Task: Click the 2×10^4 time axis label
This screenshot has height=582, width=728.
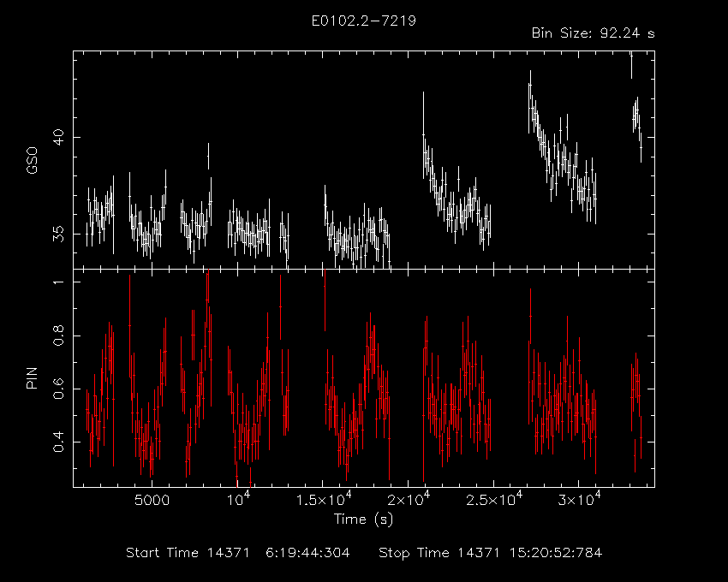Action: pyautogui.click(x=409, y=499)
